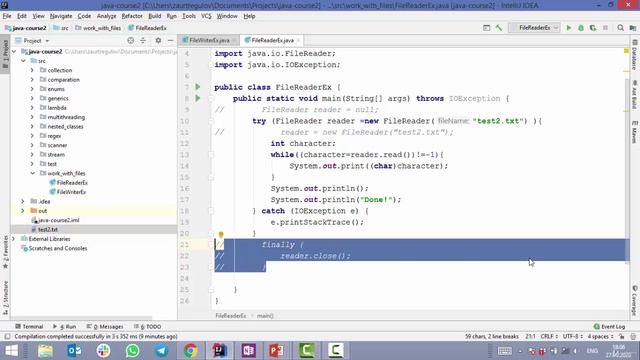Expand the out folder
The width and height of the screenshot is (640, 360).
click(23, 211)
